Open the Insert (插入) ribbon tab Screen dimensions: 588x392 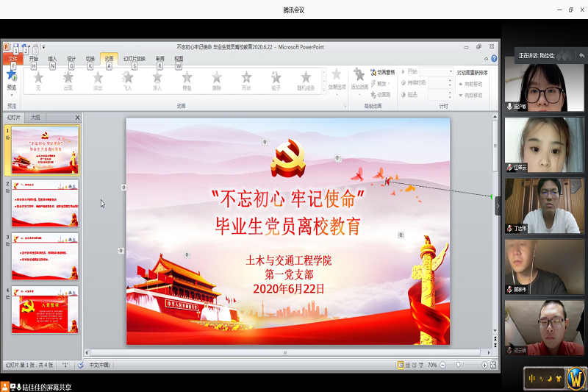coord(52,59)
